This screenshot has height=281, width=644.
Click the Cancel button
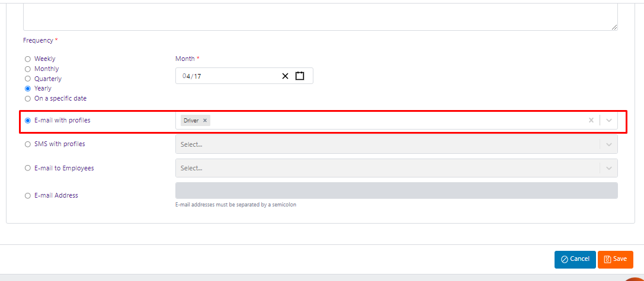coord(575,259)
